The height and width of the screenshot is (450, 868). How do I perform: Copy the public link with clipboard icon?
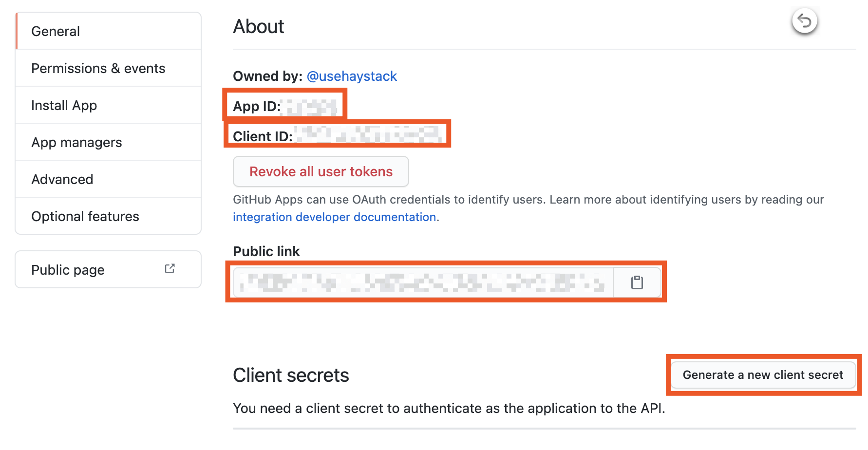coord(637,282)
